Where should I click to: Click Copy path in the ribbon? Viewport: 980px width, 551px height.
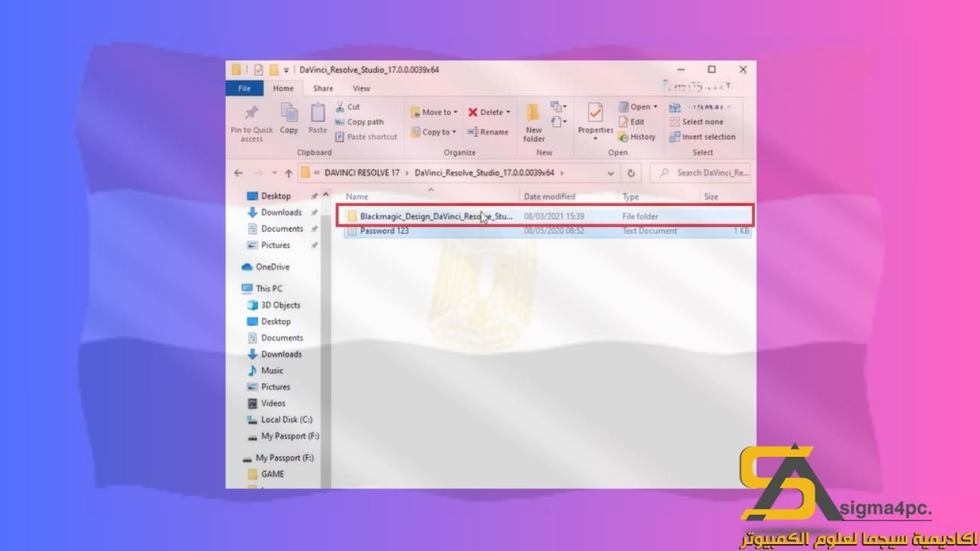[x=359, y=122]
